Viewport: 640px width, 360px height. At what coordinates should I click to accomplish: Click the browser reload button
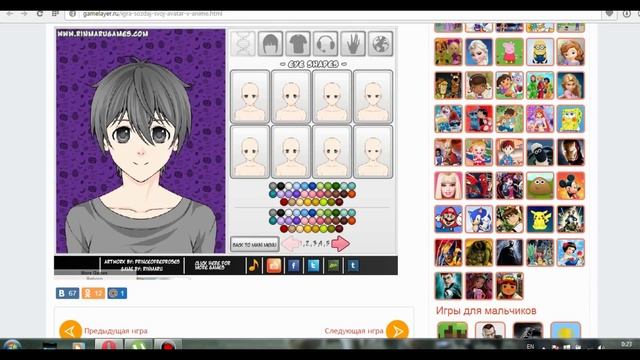pyautogui.click(x=40, y=14)
